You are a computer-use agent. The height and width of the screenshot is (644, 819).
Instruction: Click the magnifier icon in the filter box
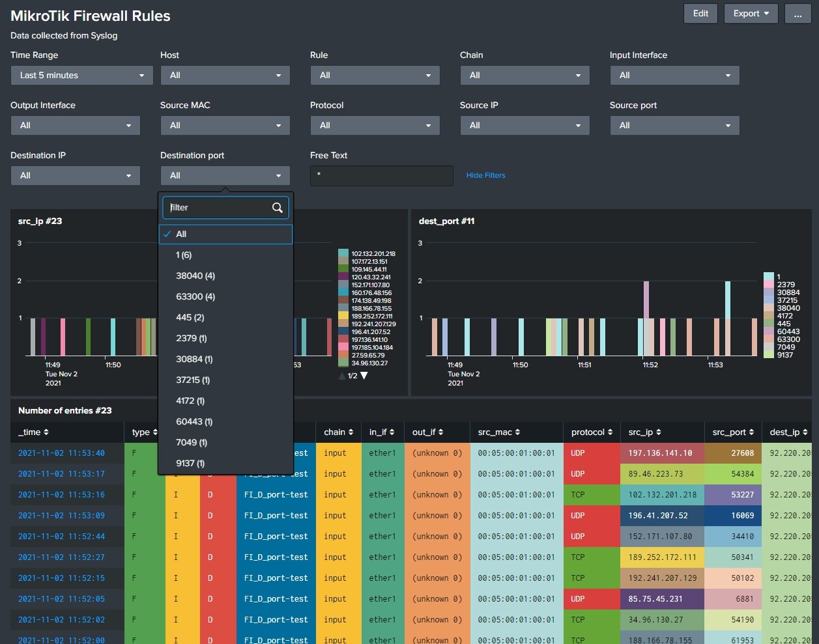click(278, 208)
